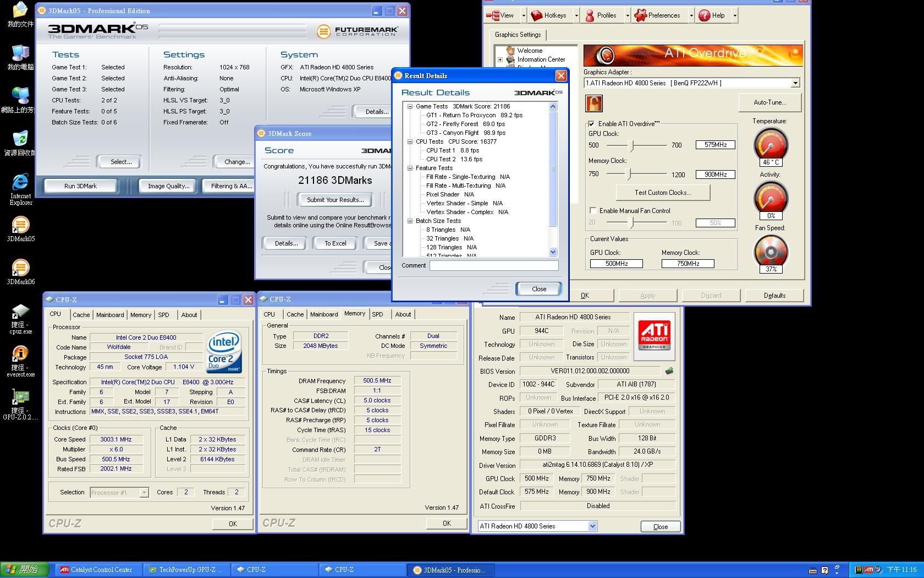
Task: Click the Overdrive temperature gauge
Action: [771, 145]
